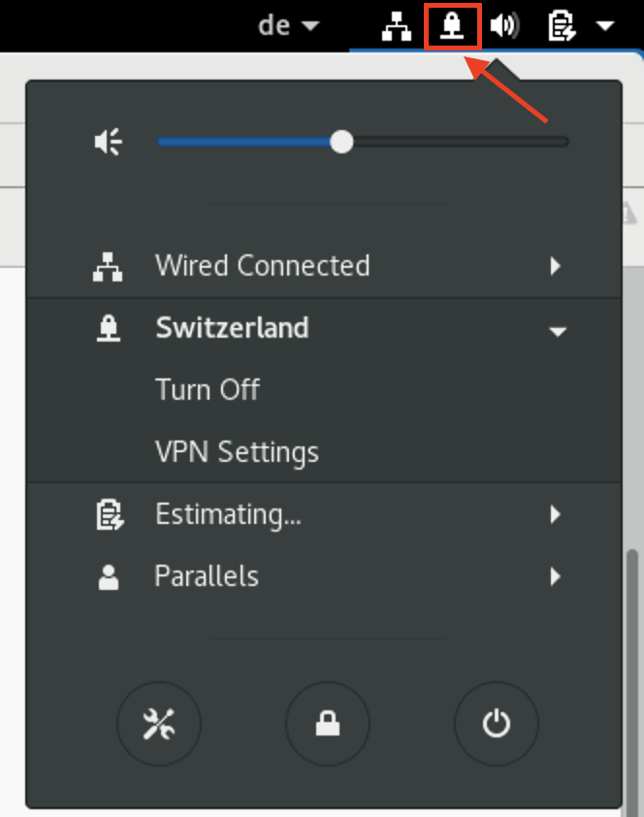
Task: Select the Wired Connected menu entry
Action: pos(324,266)
